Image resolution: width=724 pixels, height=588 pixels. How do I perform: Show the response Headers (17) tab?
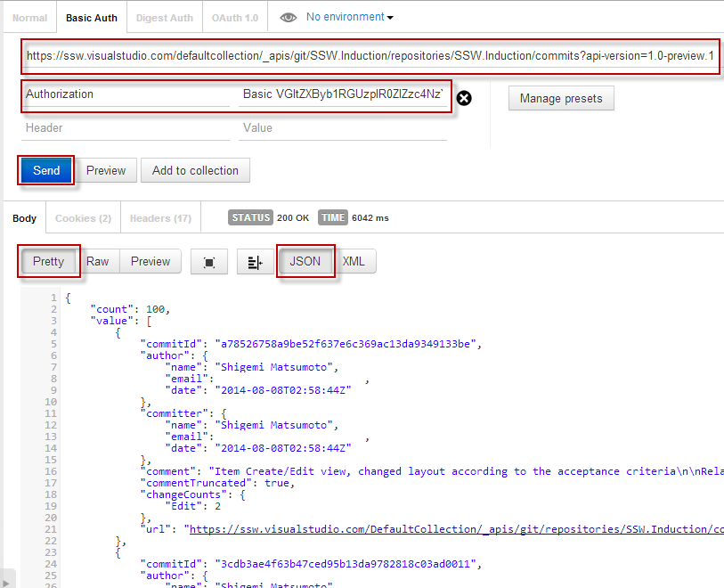point(160,218)
